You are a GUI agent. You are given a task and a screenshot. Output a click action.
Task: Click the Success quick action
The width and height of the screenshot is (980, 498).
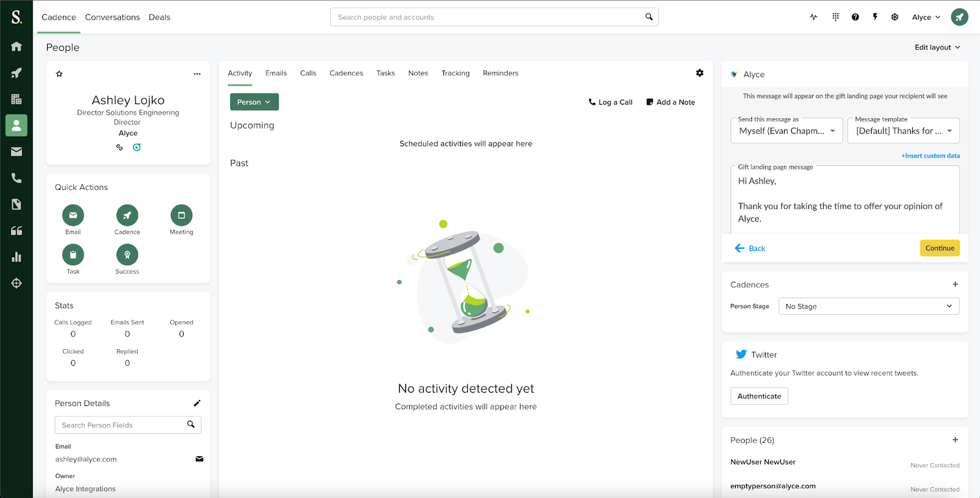click(x=127, y=254)
